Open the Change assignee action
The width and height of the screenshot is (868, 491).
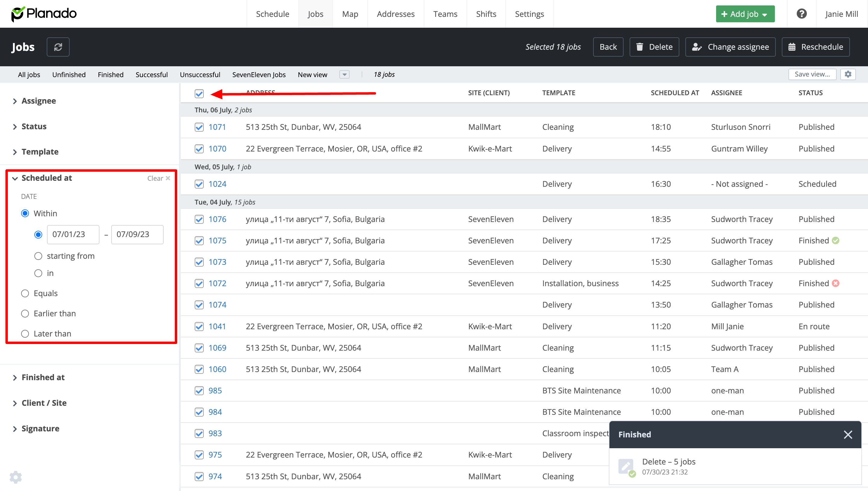(730, 47)
